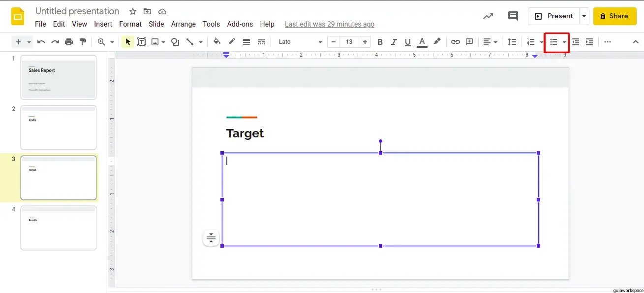
Task: Open the numbered list style dropdown arrow
Action: [542, 42]
